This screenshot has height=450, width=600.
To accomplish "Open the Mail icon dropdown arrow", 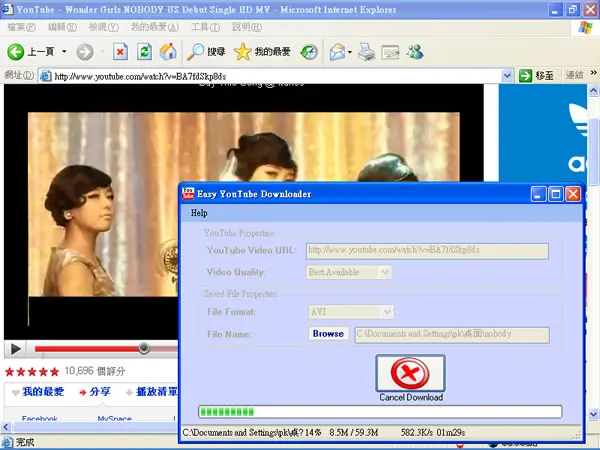I will click(x=350, y=52).
